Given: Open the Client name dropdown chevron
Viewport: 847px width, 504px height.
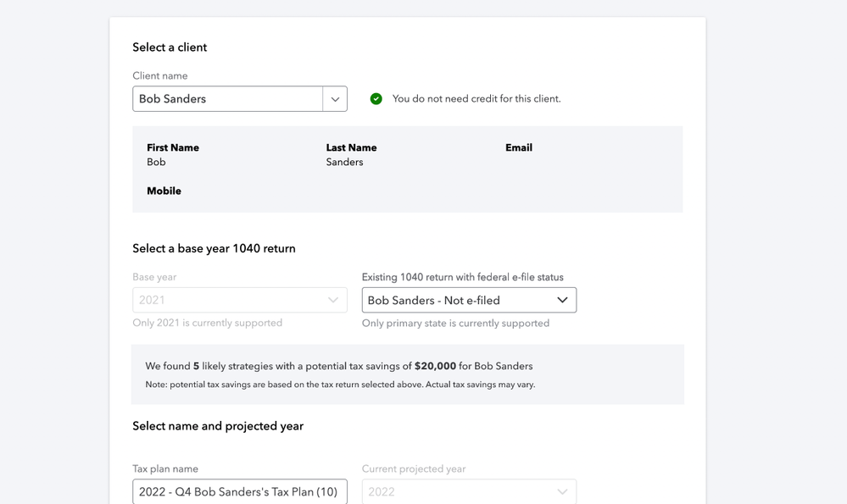Looking at the screenshot, I should (x=335, y=99).
